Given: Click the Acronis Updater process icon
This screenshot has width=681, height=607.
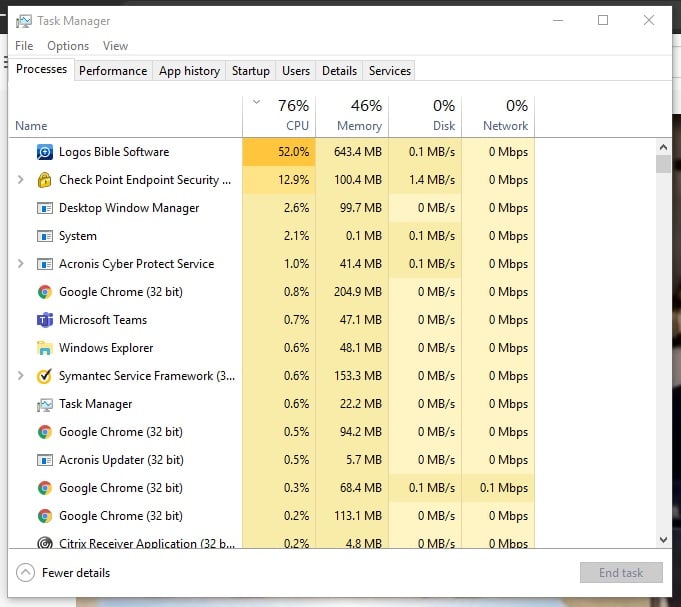Looking at the screenshot, I should 45,460.
